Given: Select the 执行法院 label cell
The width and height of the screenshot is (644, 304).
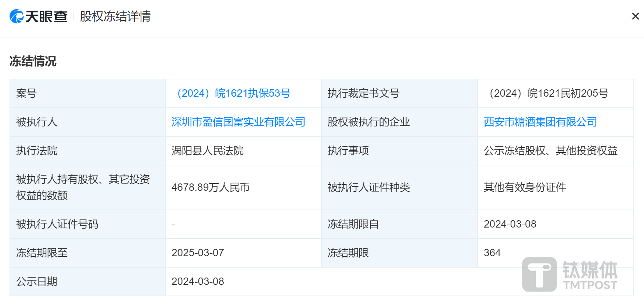Looking at the screenshot, I should click(x=88, y=151).
